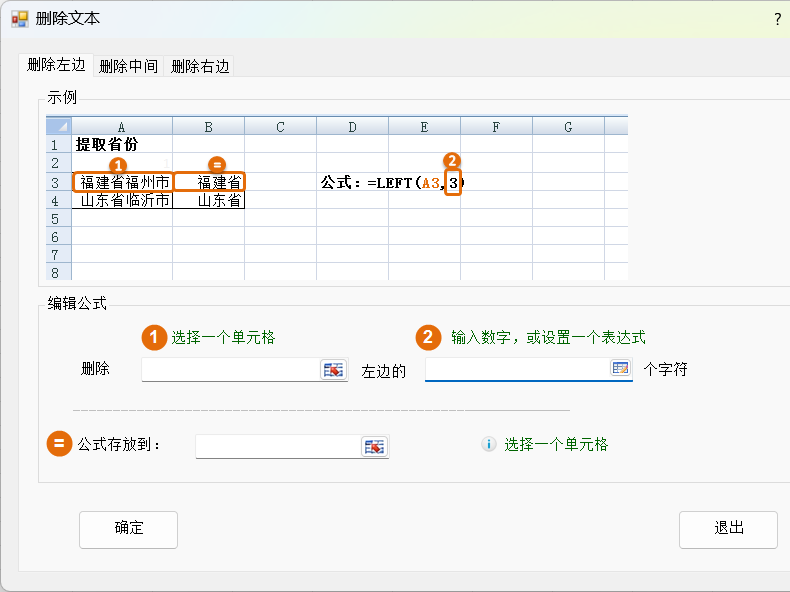Click the orange step 1 badge under 编辑公式
This screenshot has width=790, height=592.
pos(153,337)
